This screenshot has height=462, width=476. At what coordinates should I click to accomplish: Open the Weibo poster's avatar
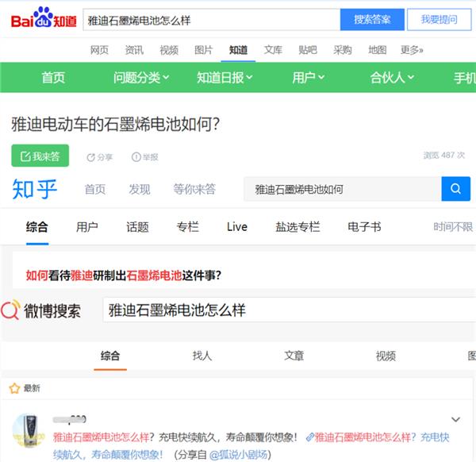click(x=28, y=430)
